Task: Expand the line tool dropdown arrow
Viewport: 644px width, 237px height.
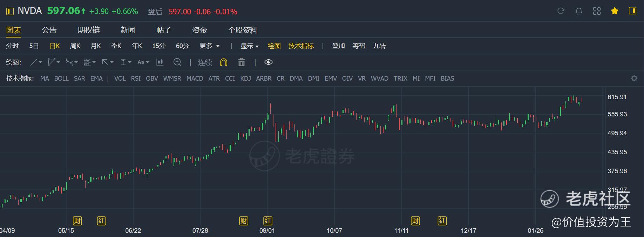Action: [40, 62]
